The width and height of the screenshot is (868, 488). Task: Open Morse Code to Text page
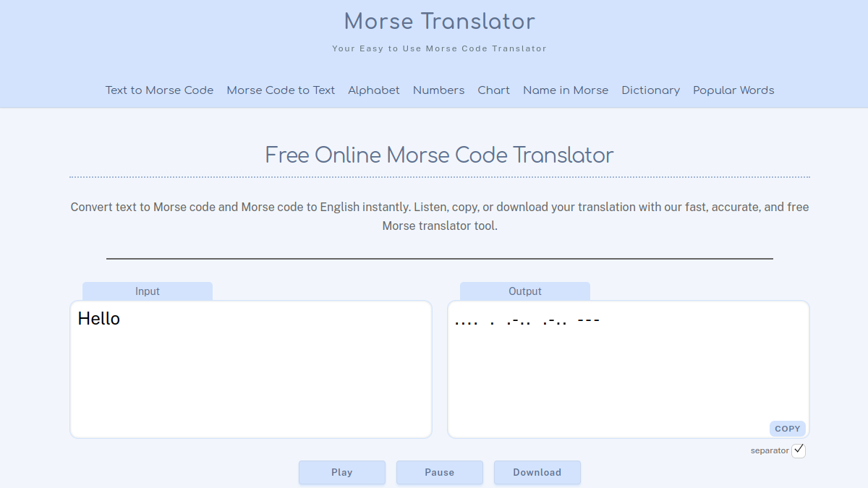click(281, 90)
